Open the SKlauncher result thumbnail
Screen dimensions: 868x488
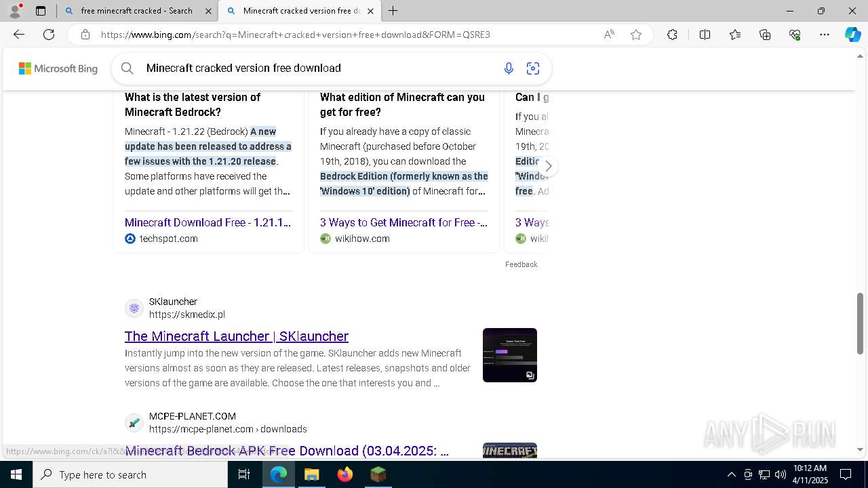coord(510,355)
